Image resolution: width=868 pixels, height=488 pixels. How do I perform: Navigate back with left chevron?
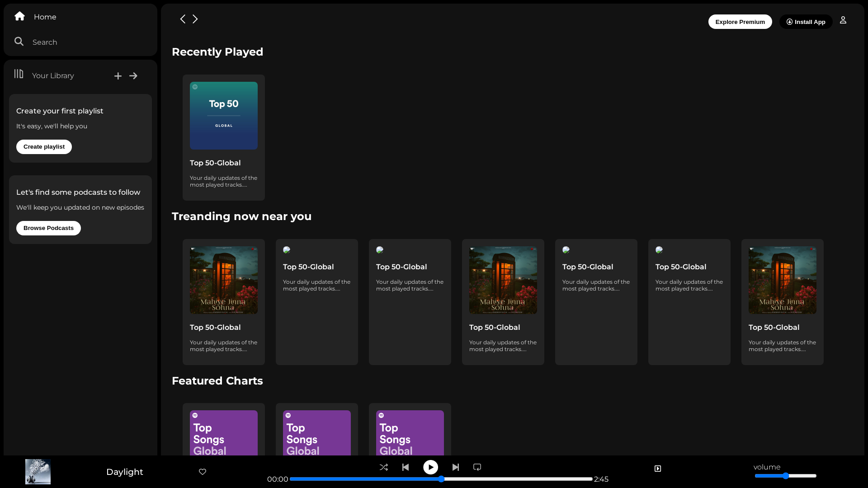click(x=183, y=19)
